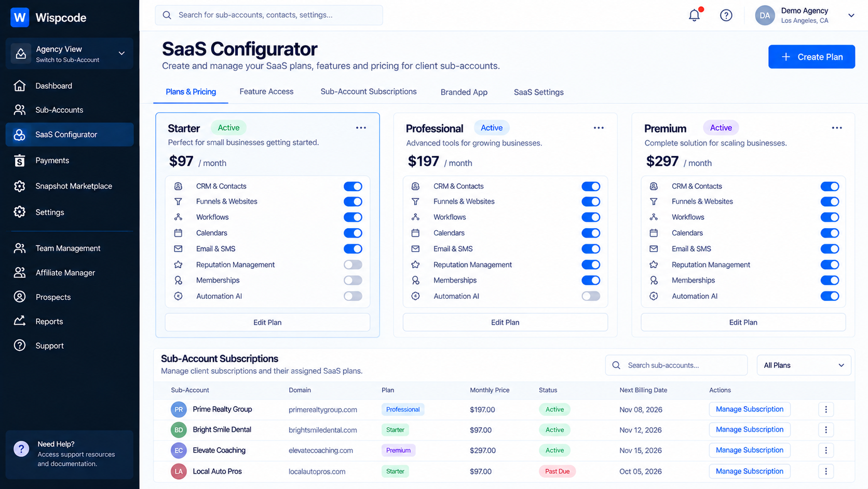Open notifications bell

click(x=694, y=15)
